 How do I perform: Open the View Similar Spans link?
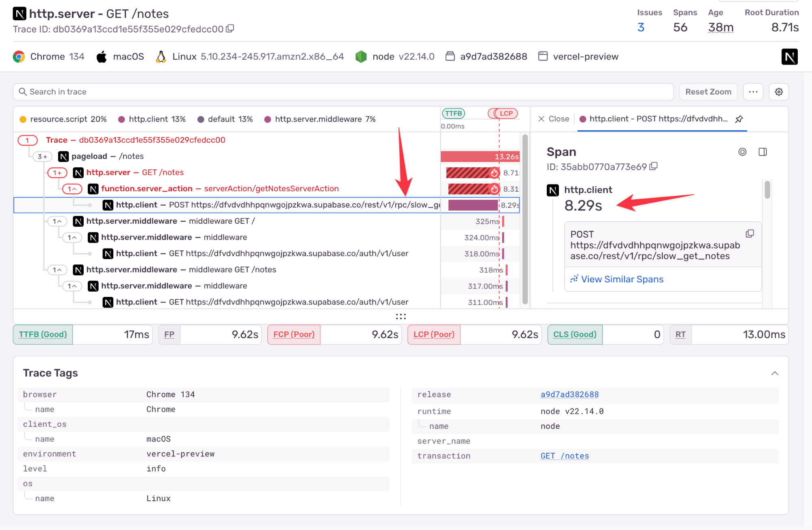622,279
